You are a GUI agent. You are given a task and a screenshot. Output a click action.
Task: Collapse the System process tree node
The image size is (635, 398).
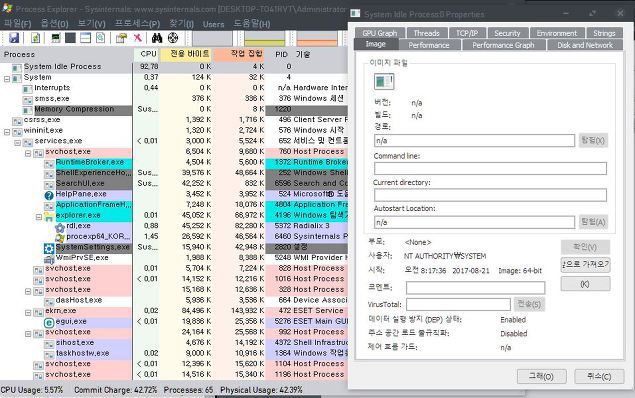pyautogui.click(x=7, y=79)
